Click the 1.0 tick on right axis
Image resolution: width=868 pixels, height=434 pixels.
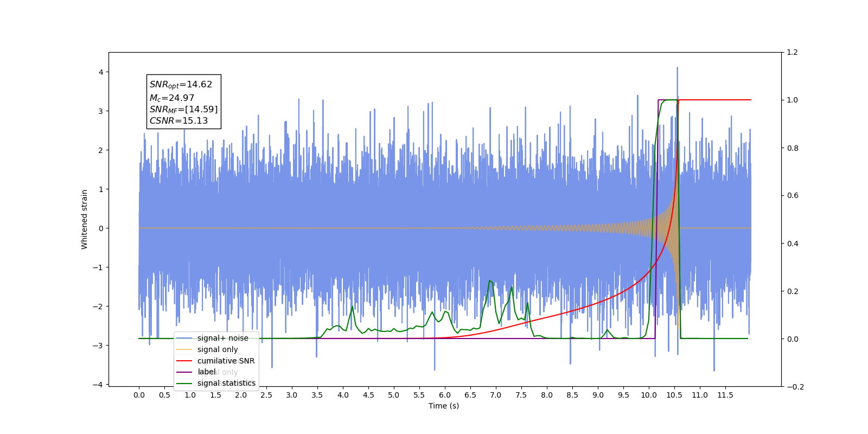[792, 100]
